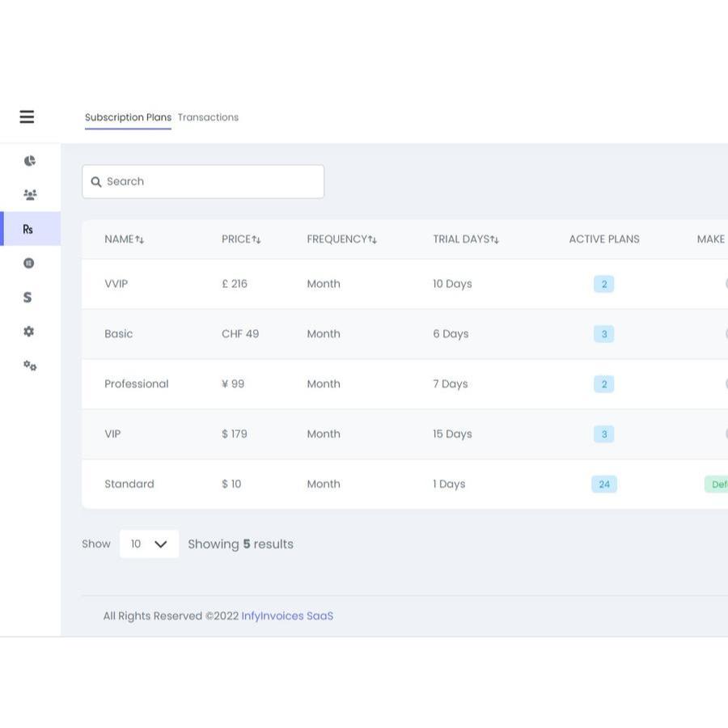Expand the Show 10 per-page dropdown
728x728 pixels.
click(x=149, y=544)
